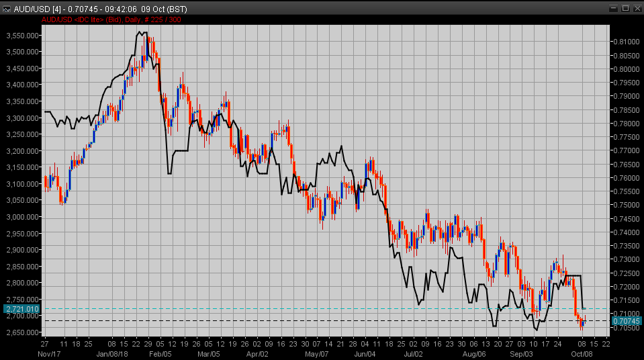This screenshot has height=360, width=644.
Task: Click the Jan/08/18 date on the time axis
Action: pos(111,353)
